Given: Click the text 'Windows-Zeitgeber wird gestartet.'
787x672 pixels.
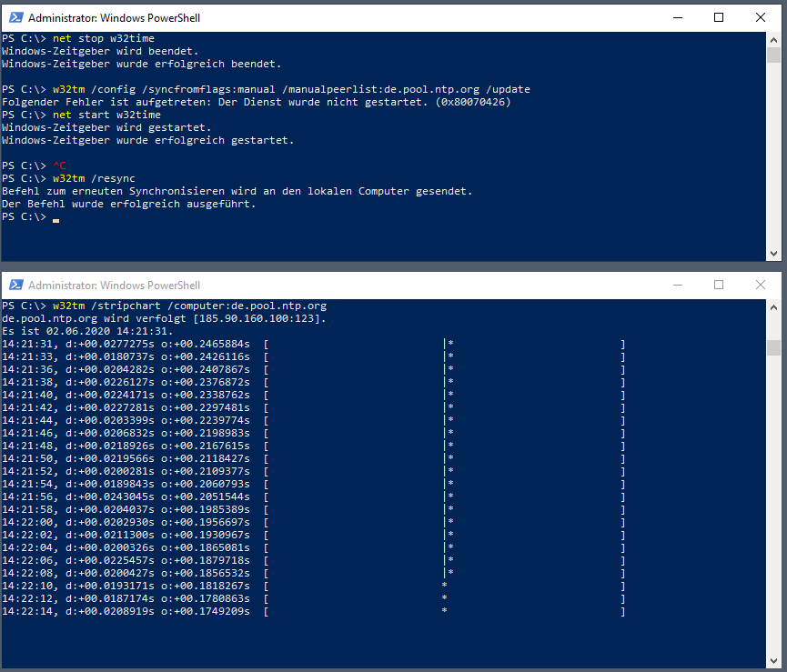Looking at the screenshot, I should point(106,127).
